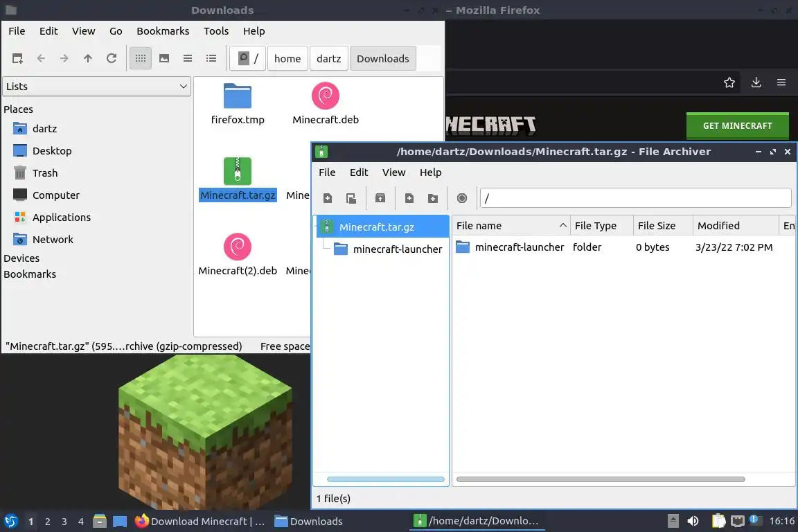Open the start menu in taskbar
Viewport: 798px width, 532px height.
tap(10, 522)
